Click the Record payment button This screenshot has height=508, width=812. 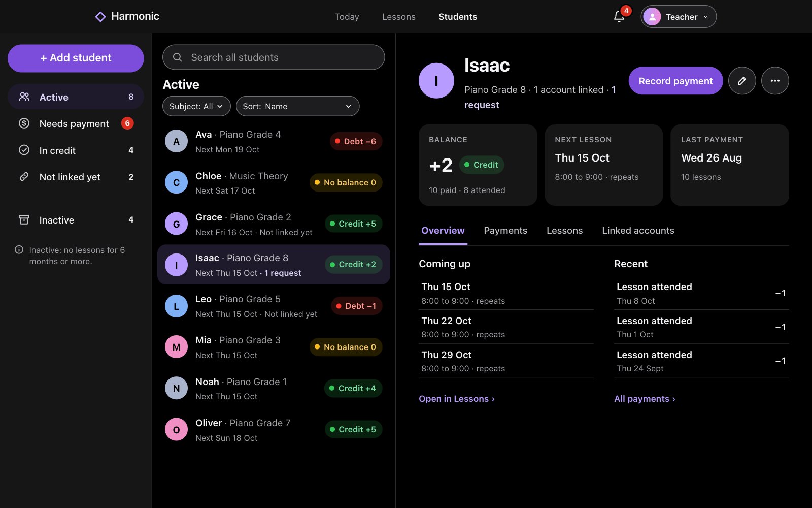pyautogui.click(x=675, y=81)
